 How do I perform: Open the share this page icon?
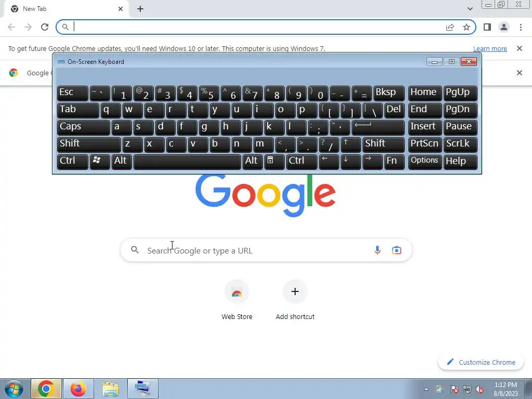pyautogui.click(x=450, y=27)
